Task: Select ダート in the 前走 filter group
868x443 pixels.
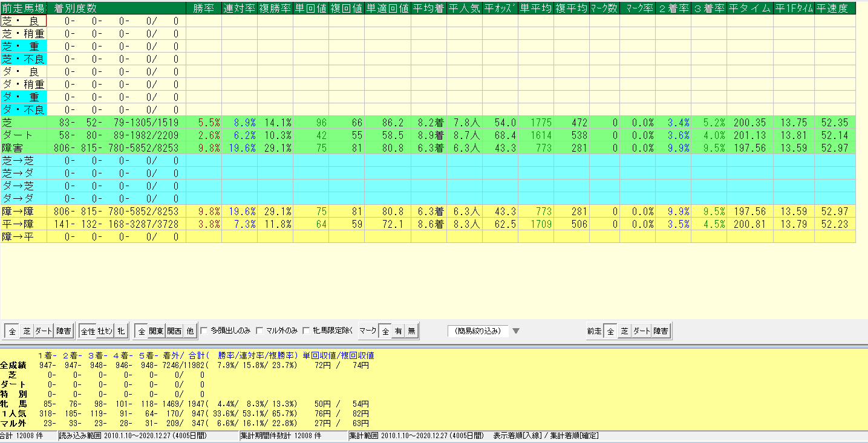Action: point(641,331)
